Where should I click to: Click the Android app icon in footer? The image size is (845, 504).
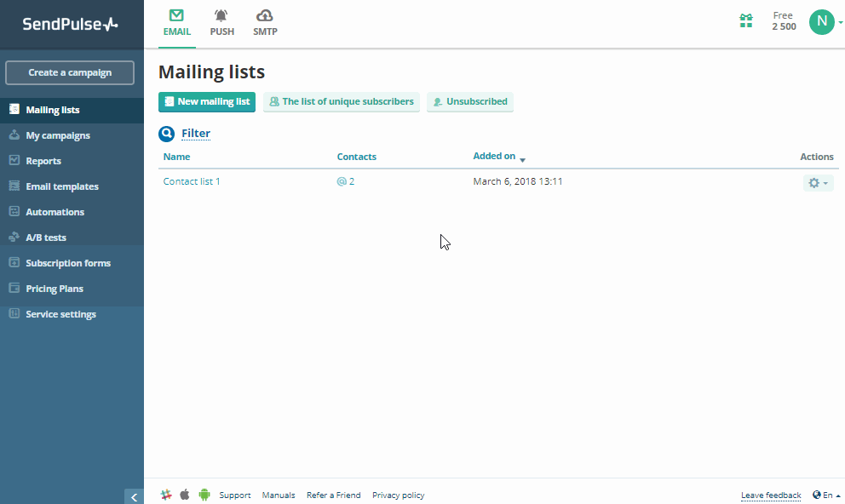click(x=204, y=494)
